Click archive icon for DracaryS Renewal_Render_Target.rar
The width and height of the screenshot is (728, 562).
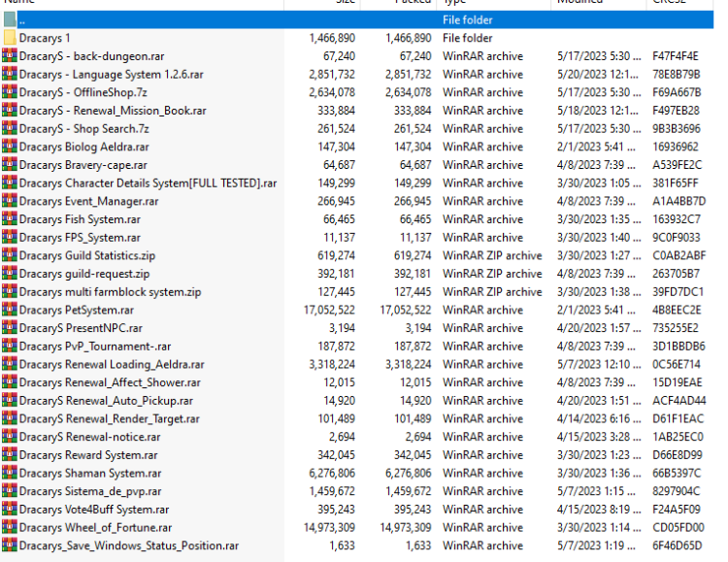click(10, 418)
